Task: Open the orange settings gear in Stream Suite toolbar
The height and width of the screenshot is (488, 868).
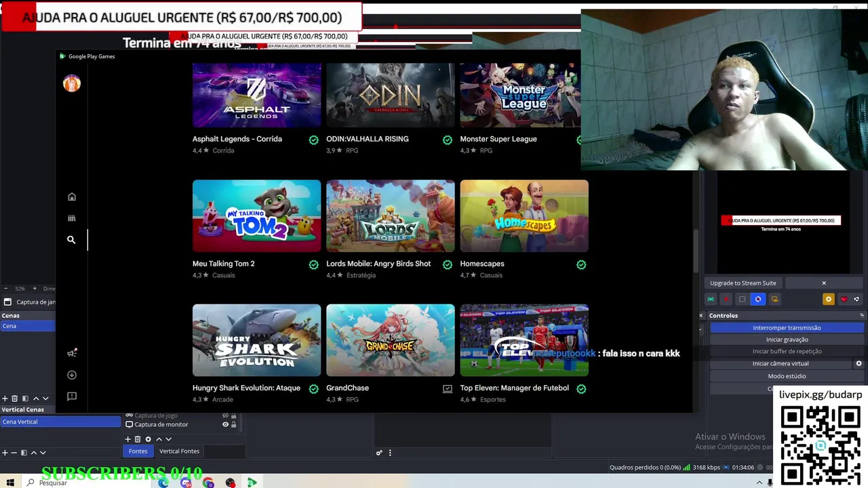Action: [x=828, y=299]
